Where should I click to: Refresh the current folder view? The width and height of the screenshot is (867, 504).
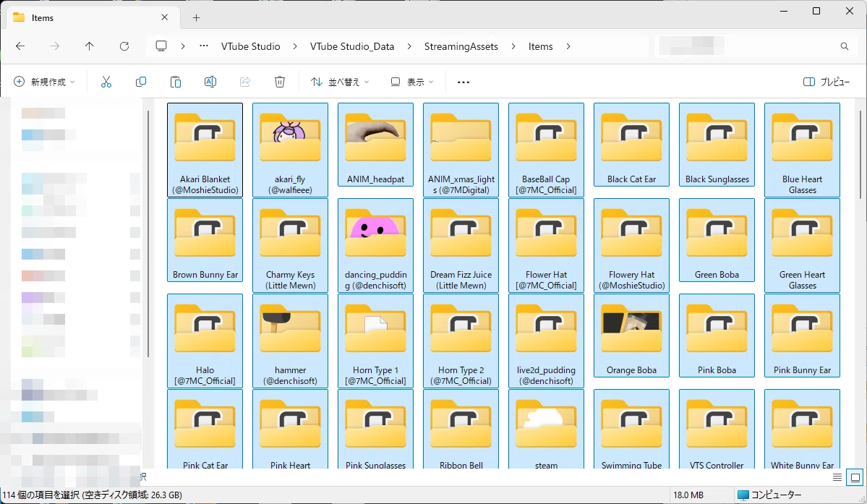(124, 46)
